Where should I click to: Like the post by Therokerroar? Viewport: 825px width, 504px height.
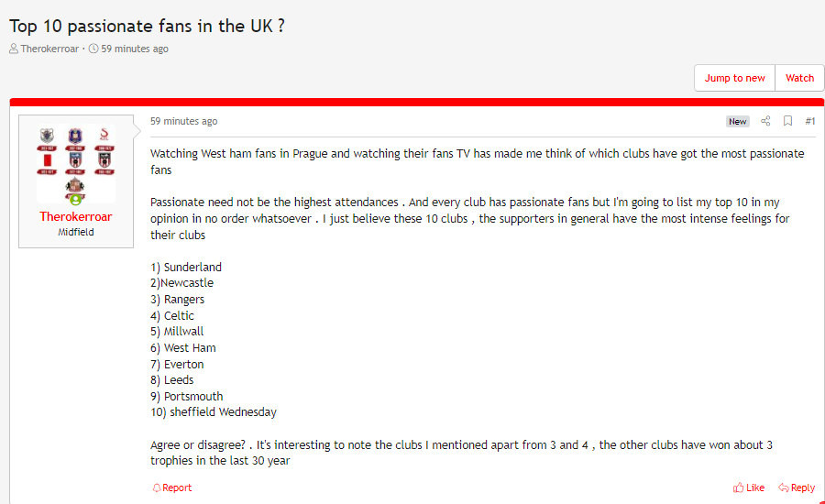pyautogui.click(x=749, y=488)
